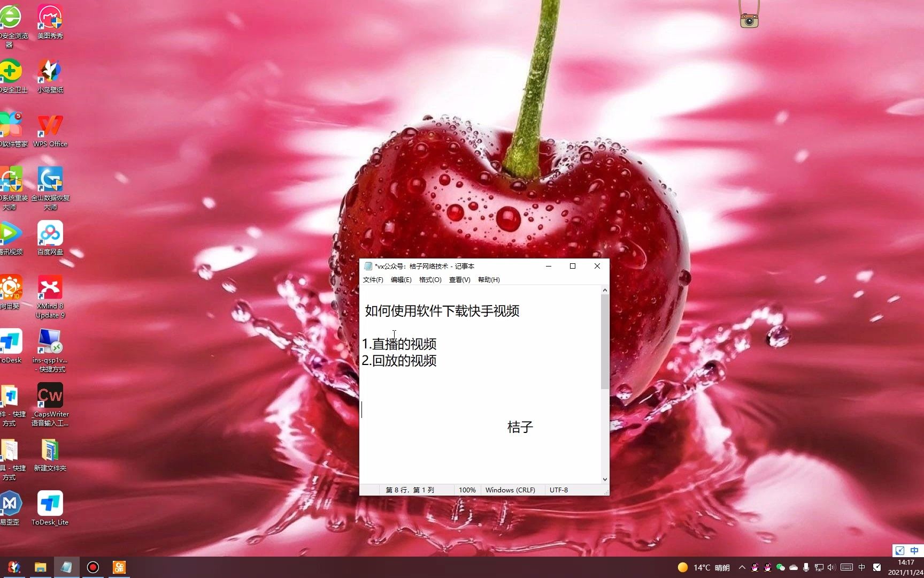Open the WPS Office desktop shortcut
The image size is (924, 578).
pos(50,128)
